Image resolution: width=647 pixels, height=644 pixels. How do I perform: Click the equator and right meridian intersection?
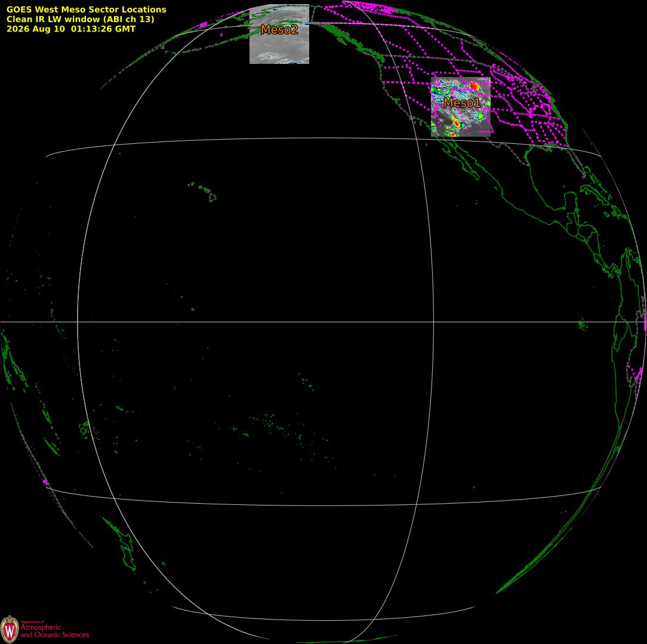click(x=434, y=322)
